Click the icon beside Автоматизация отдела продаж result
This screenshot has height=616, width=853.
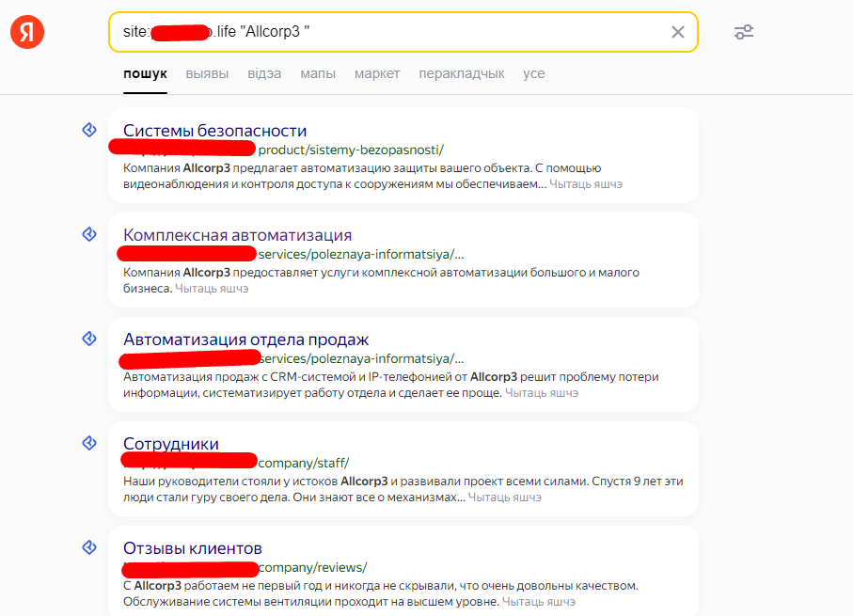point(89,339)
